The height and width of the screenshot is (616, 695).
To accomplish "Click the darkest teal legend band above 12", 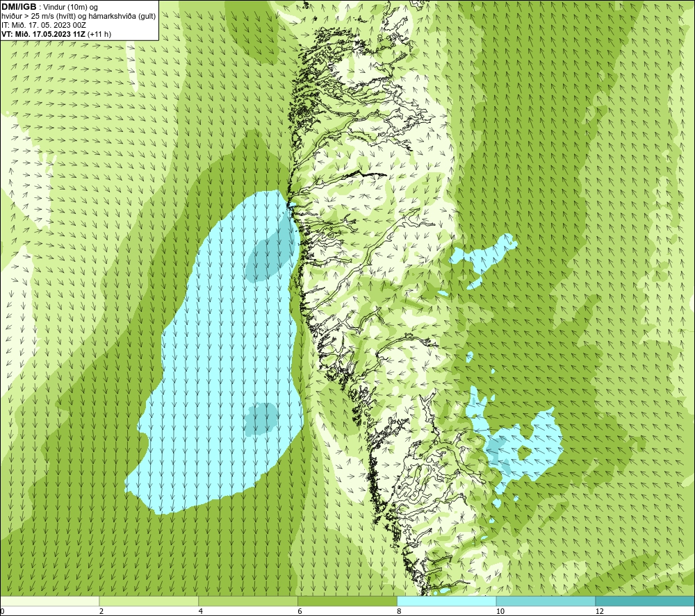I will (x=646, y=601).
